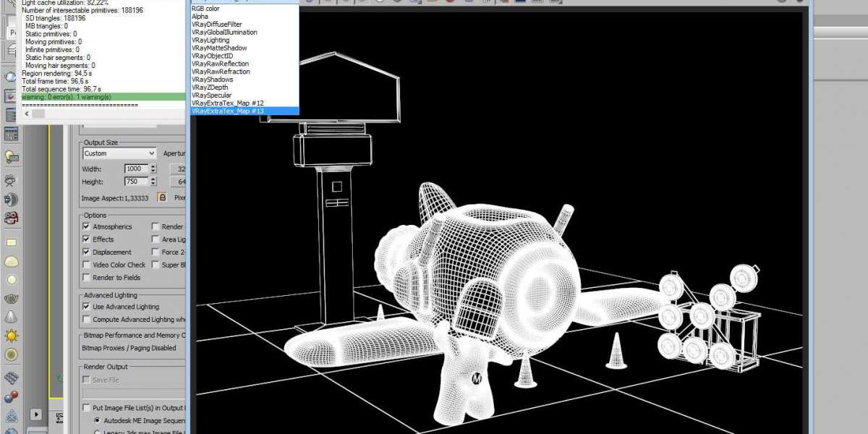868x434 pixels.
Task: Select Autodesk ME Image Sequence radio option
Action: point(97,420)
